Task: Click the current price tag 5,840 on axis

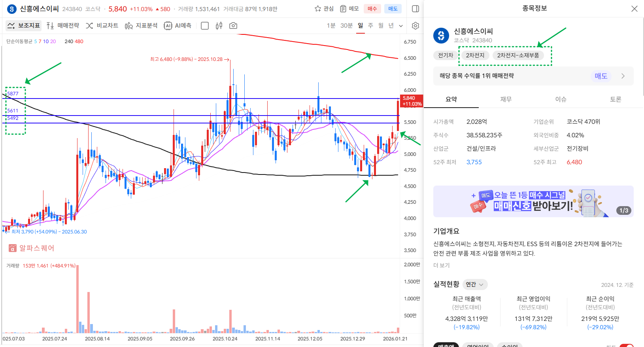Action: click(412, 101)
